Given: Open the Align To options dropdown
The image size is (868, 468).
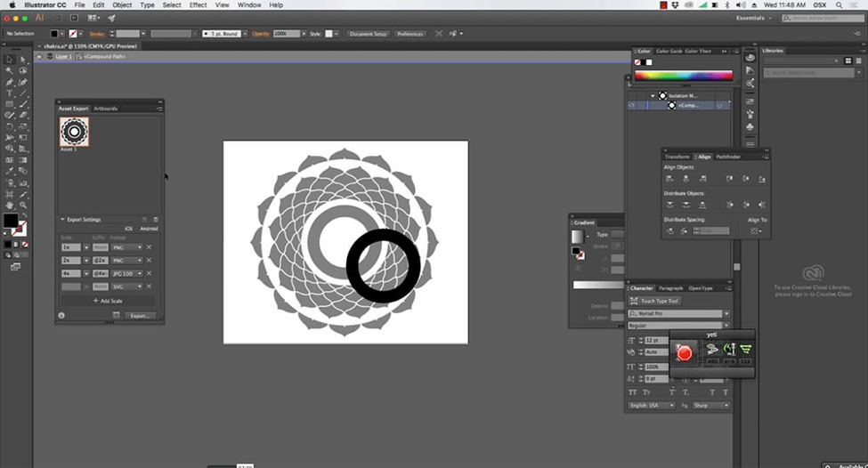Looking at the screenshot, I should click(756, 230).
